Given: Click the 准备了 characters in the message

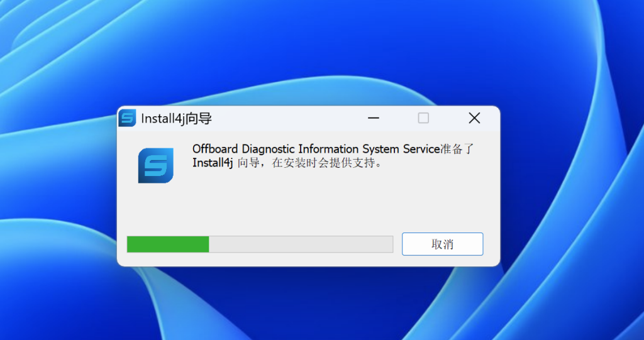Looking at the screenshot, I should tap(457, 149).
